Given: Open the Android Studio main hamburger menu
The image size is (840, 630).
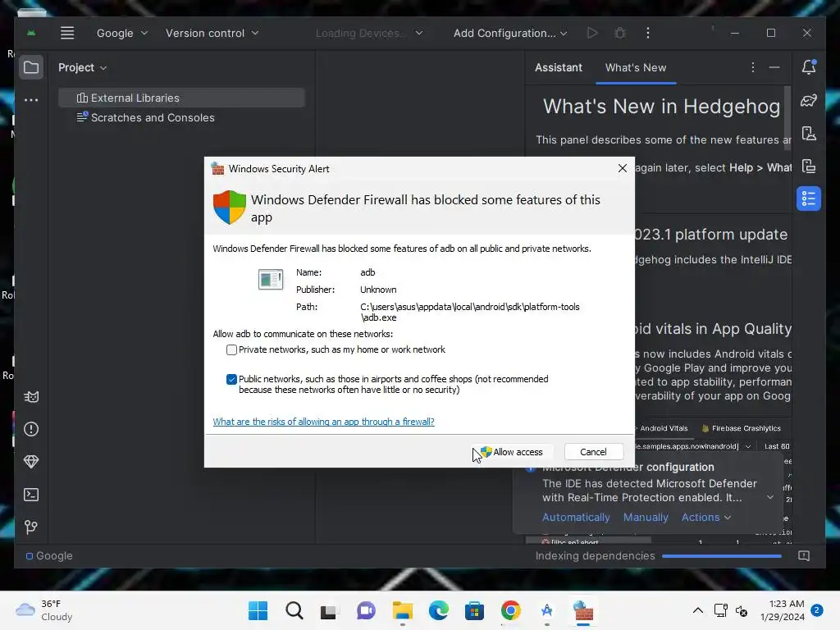Looking at the screenshot, I should [x=67, y=33].
